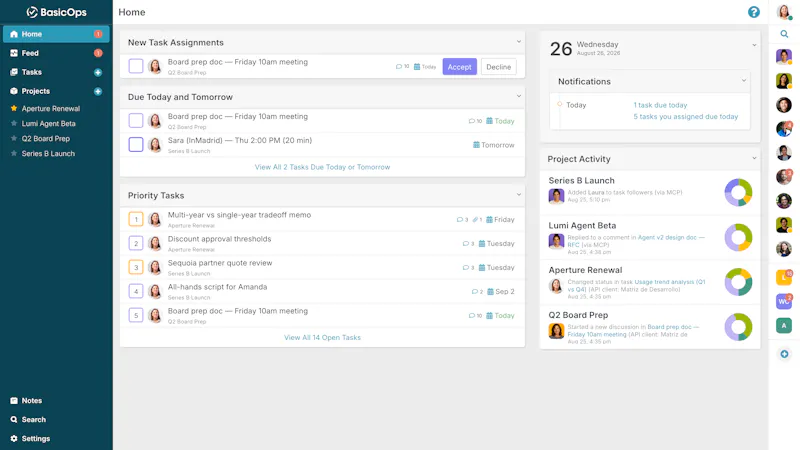Click the Series B Launch donut progress chart
The height and width of the screenshot is (450, 800).
coord(738,192)
